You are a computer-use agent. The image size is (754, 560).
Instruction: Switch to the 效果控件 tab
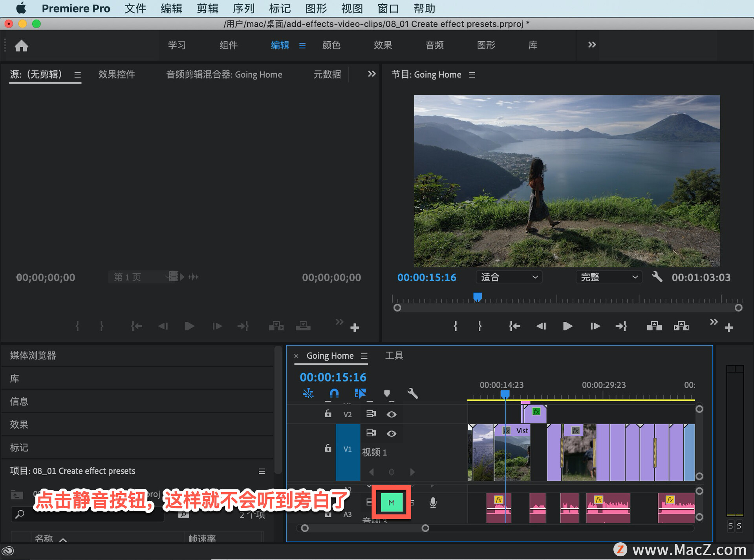coord(117,75)
